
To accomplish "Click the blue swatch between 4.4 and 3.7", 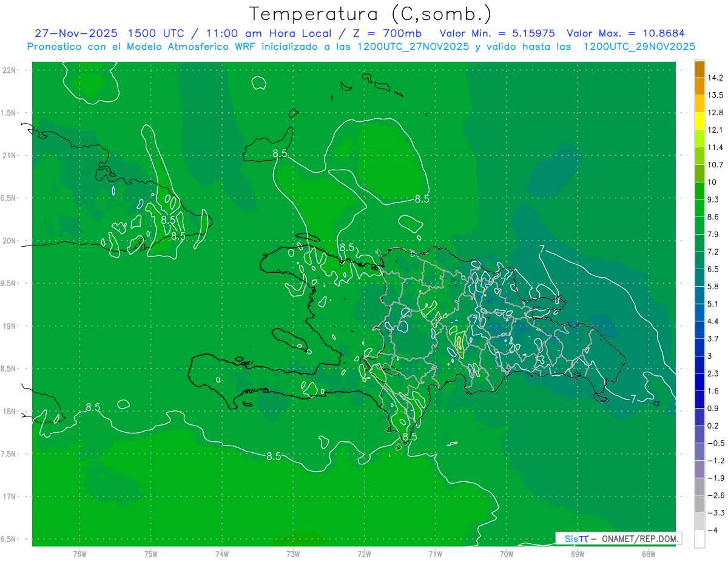I will point(699,329).
